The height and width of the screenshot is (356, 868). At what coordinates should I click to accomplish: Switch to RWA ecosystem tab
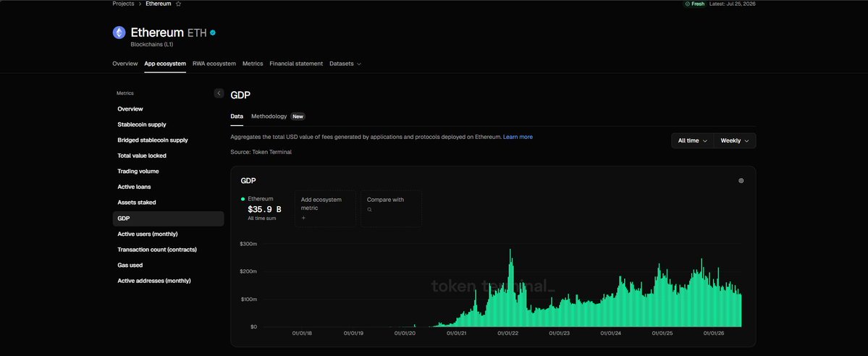214,64
